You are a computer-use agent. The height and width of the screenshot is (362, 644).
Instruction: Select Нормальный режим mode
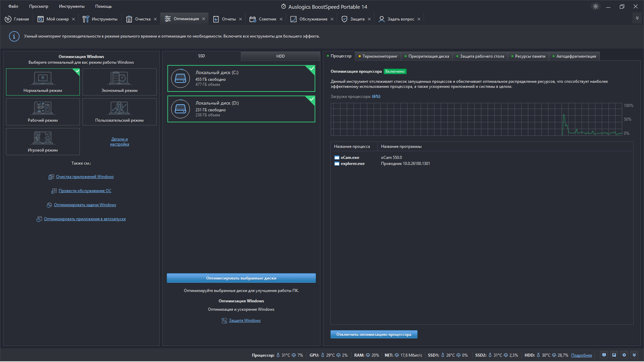click(x=43, y=82)
